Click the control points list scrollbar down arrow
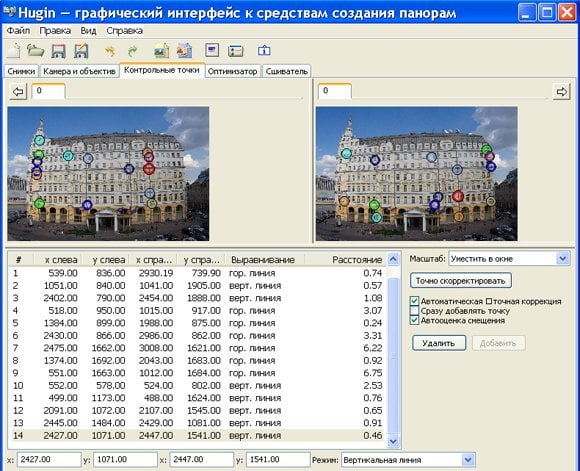The image size is (580, 471). 393,441
